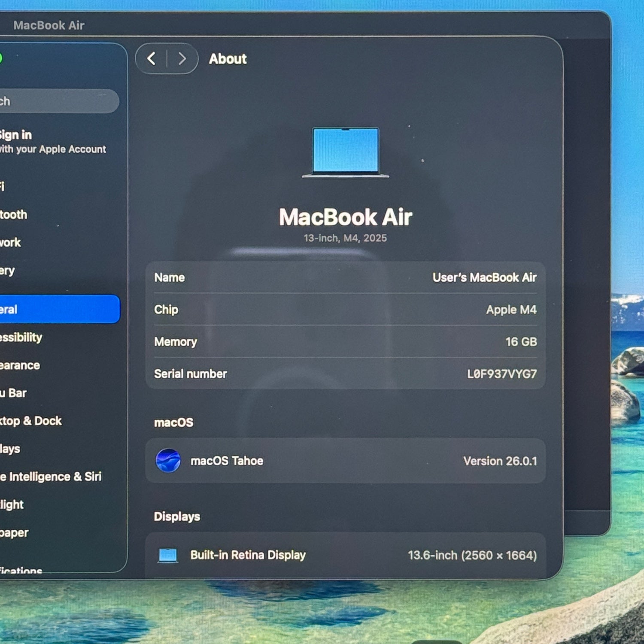Go to Appearance settings
644x644 pixels.
click(20, 365)
